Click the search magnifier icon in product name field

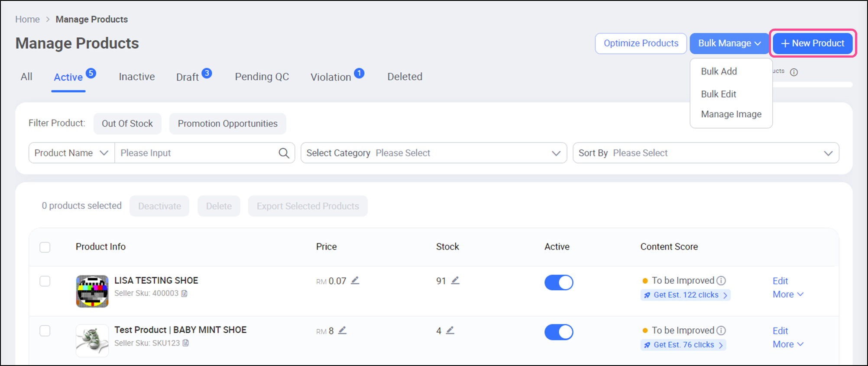[284, 153]
